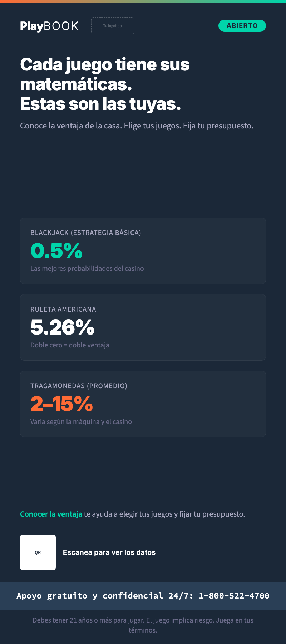286x644 pixels.
Task: Click the 2–15% orange figure
Action: [62, 404]
